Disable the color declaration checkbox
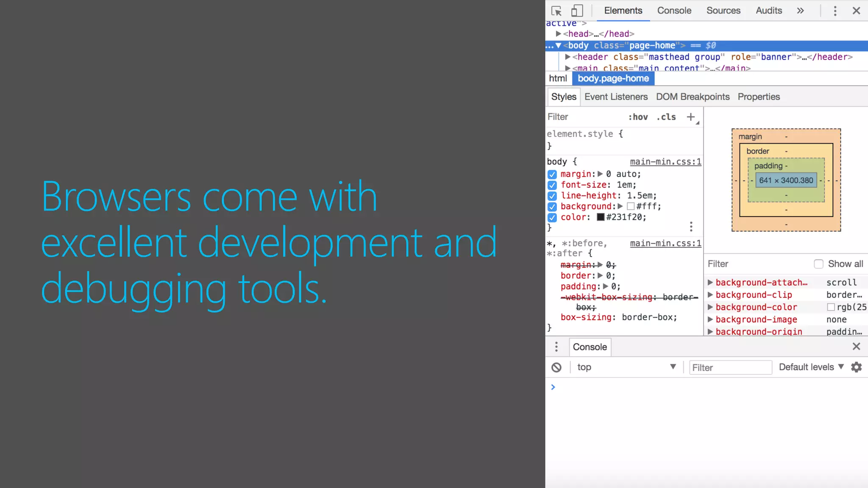 (x=552, y=217)
